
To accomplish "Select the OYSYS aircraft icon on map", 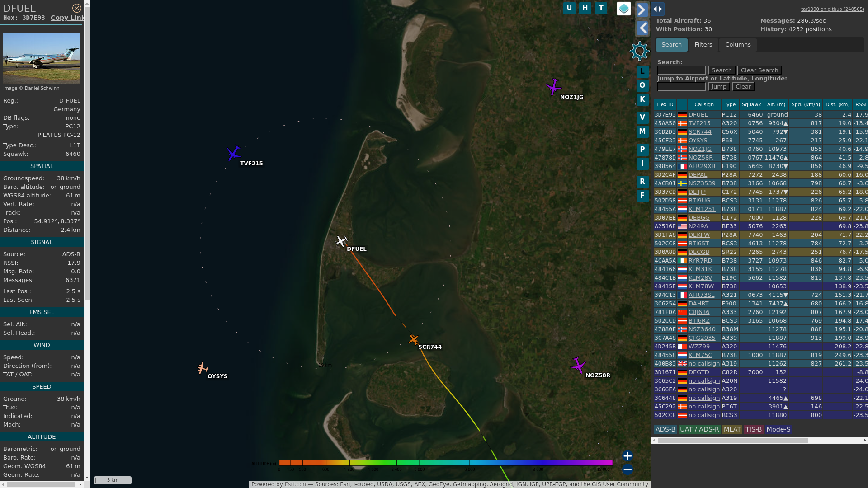I will click(202, 368).
